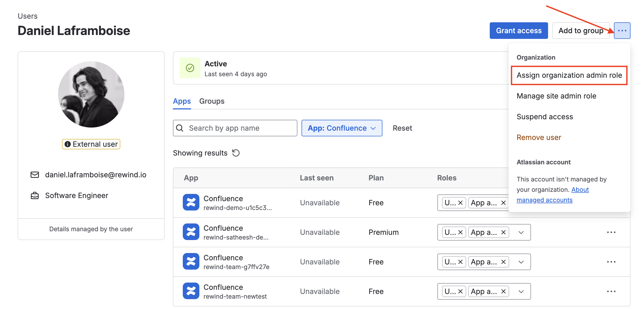The width and height of the screenshot is (644, 309).
Task: Click the search magnifier icon
Action: tap(180, 128)
